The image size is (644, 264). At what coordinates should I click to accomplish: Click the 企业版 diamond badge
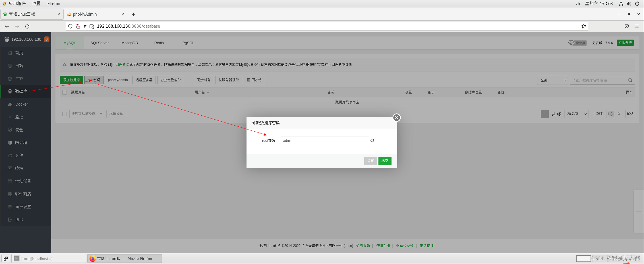[577, 43]
